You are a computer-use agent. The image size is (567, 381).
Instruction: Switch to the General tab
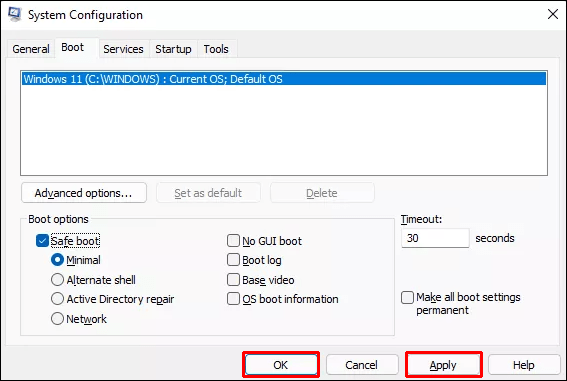point(31,49)
